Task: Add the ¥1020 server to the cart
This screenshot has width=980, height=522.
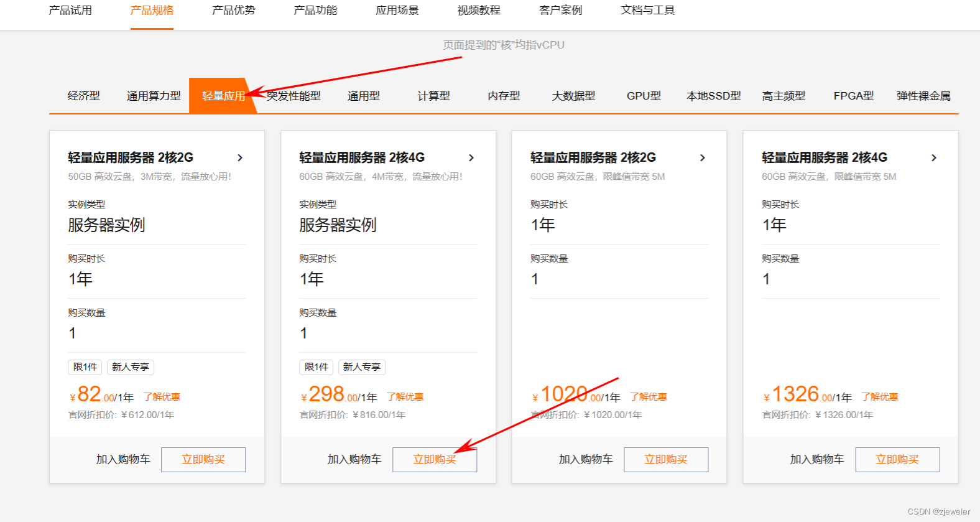Action: (586, 460)
